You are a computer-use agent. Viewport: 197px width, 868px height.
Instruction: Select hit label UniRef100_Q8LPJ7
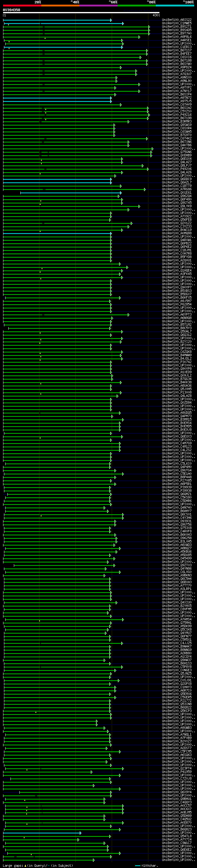[177, 165]
